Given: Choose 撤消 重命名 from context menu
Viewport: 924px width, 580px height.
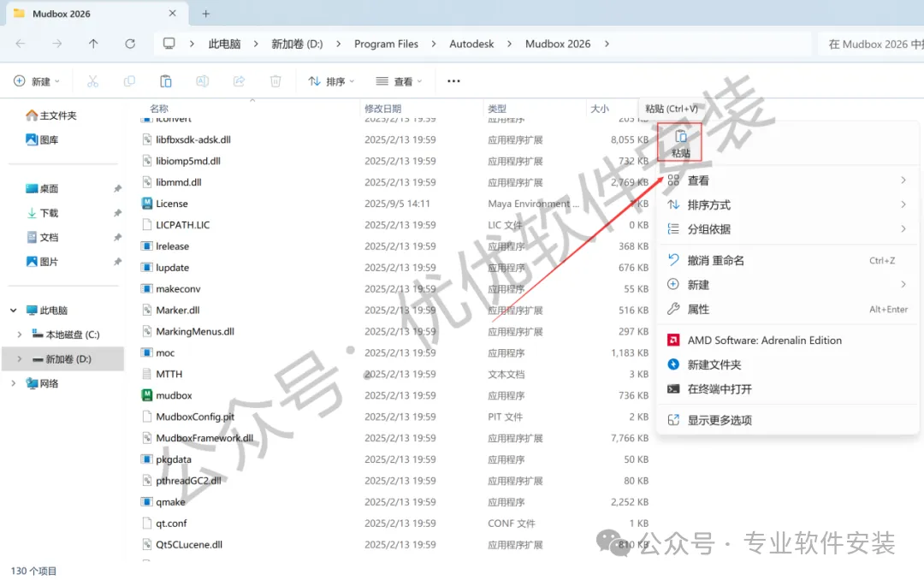Looking at the screenshot, I should (787, 261).
